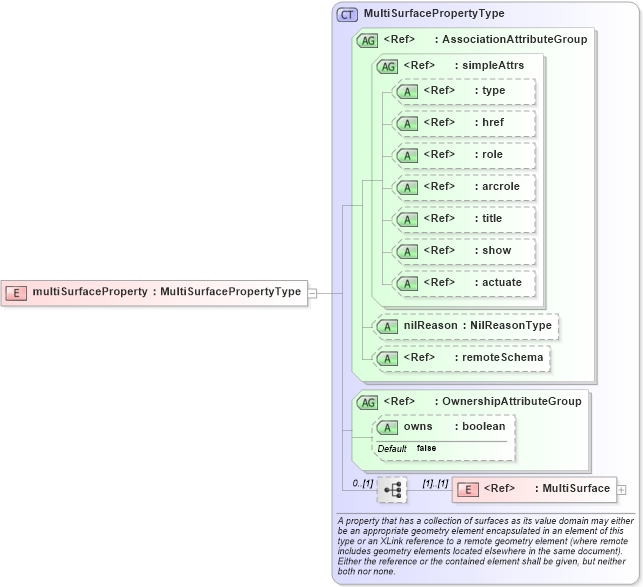Select the '[1]..[1]' cardinality label
Viewport: 643px width, 587px height.
pyautogui.click(x=436, y=483)
